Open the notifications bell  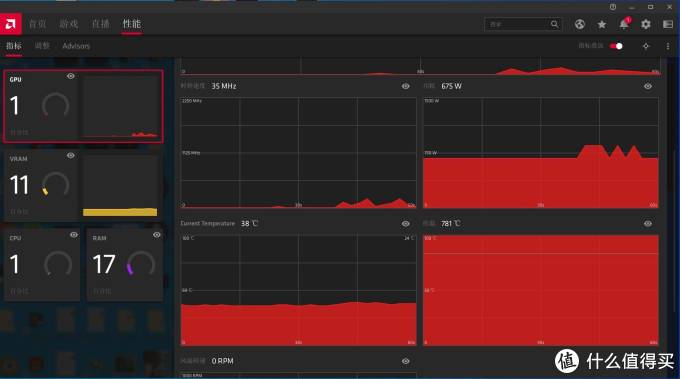pyautogui.click(x=624, y=24)
